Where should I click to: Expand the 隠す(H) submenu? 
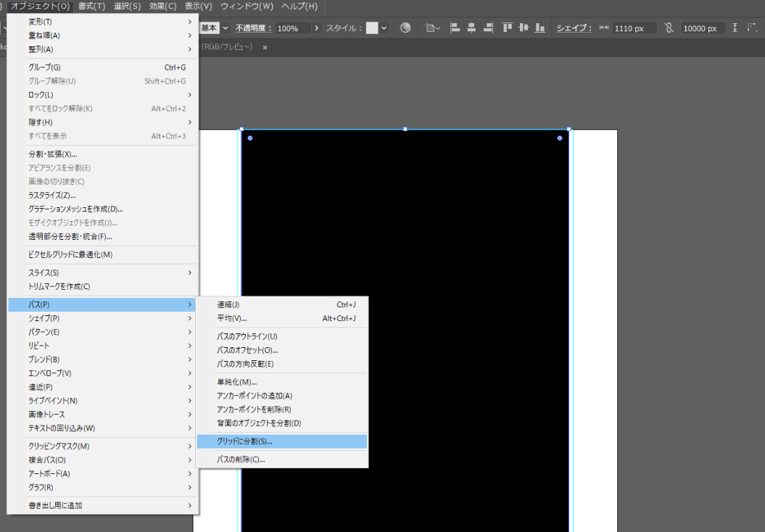pos(102,122)
